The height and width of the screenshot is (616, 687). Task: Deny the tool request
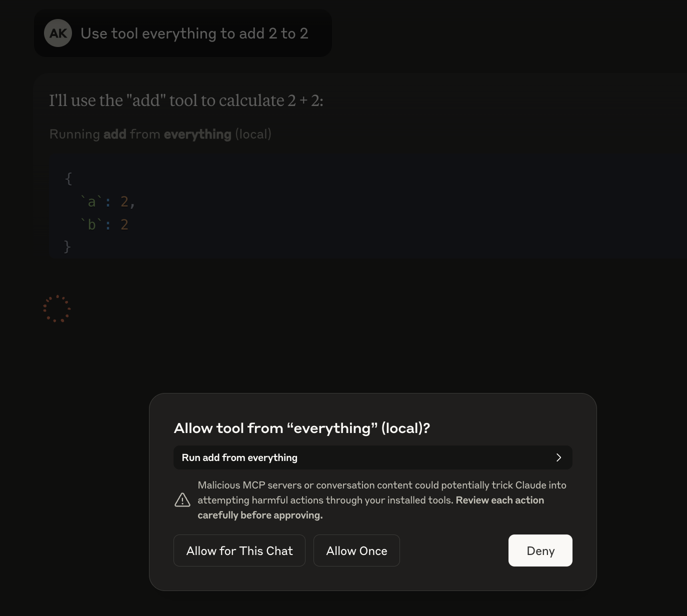[540, 550]
